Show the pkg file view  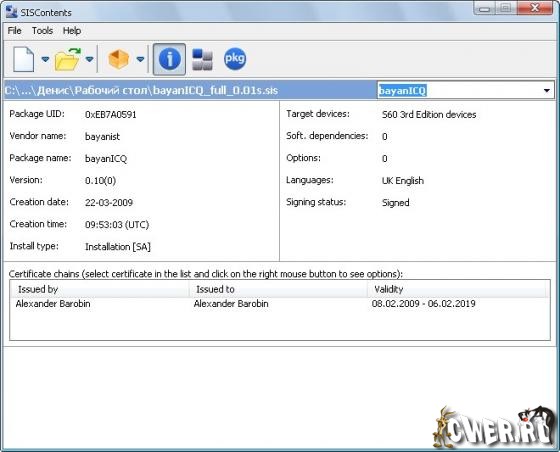(x=235, y=59)
